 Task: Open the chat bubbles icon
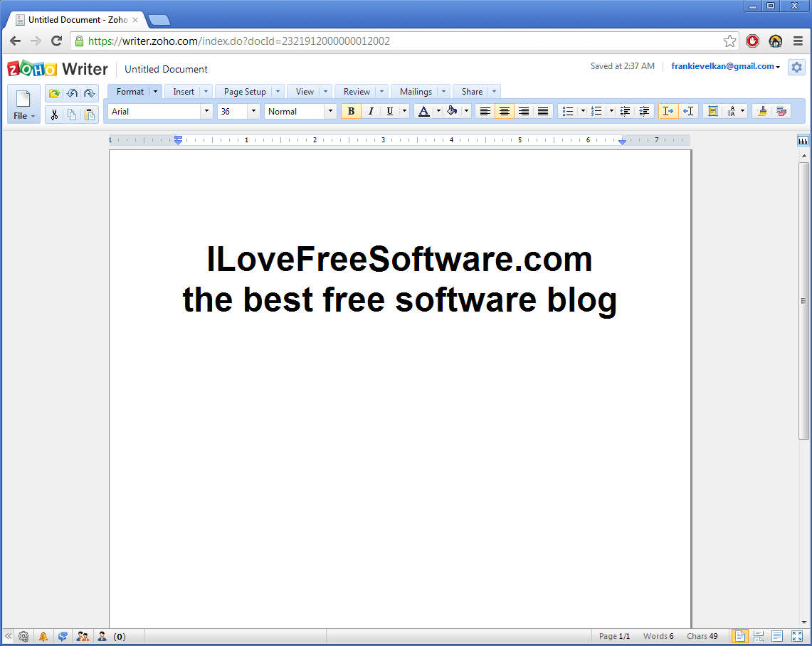click(63, 636)
